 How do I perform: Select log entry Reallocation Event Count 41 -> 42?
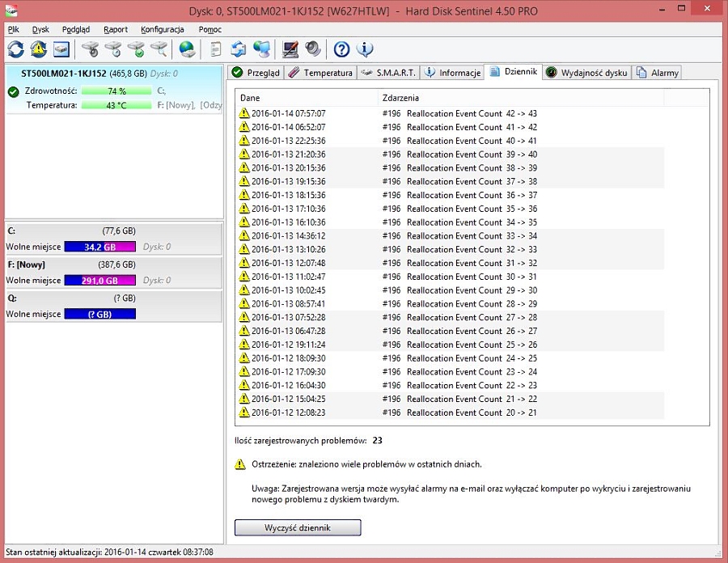coord(451,127)
